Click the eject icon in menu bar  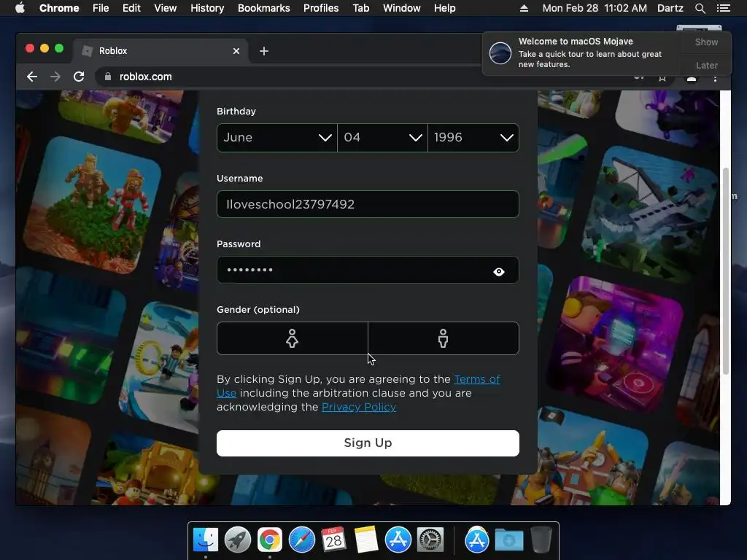pos(524,8)
